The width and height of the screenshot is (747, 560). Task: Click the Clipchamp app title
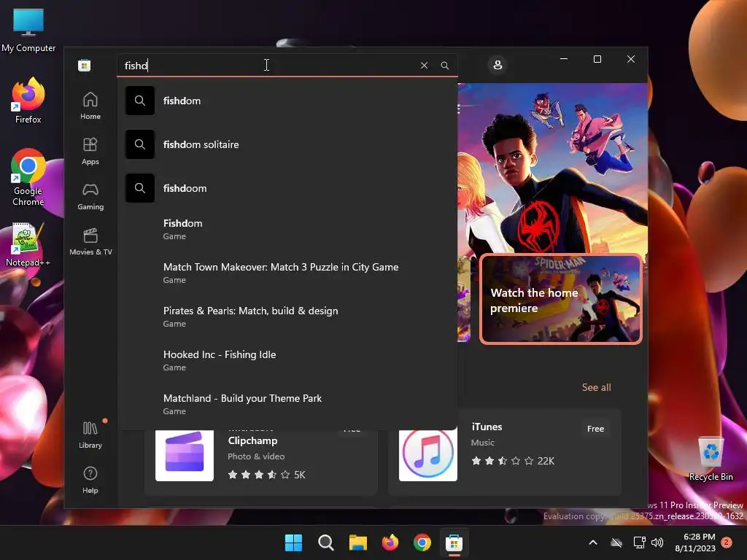(252, 440)
